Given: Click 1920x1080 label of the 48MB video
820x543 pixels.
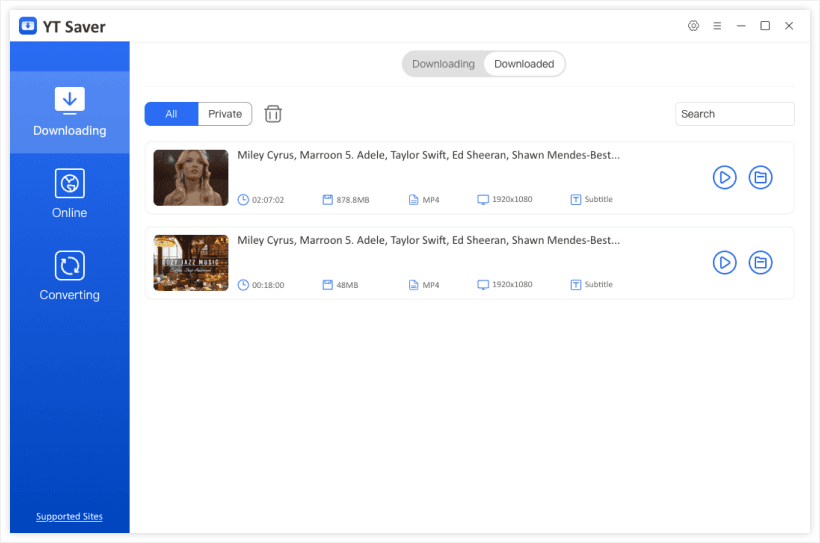Looking at the screenshot, I should click(x=512, y=284).
